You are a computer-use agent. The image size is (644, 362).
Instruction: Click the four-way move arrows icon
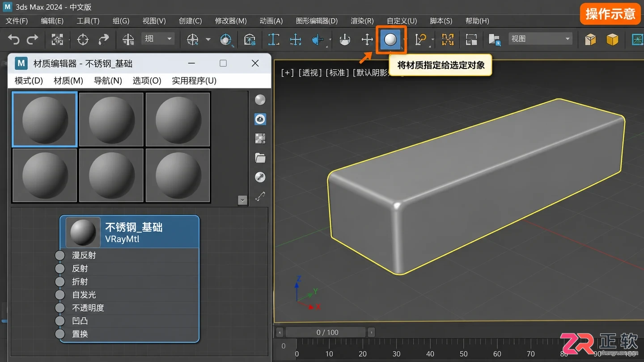(x=367, y=40)
